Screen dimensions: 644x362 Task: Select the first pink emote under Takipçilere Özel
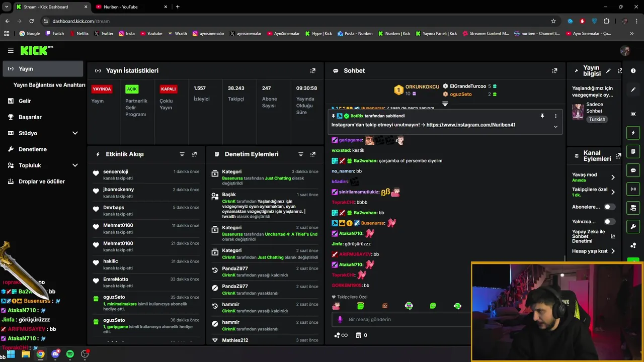coord(336,306)
